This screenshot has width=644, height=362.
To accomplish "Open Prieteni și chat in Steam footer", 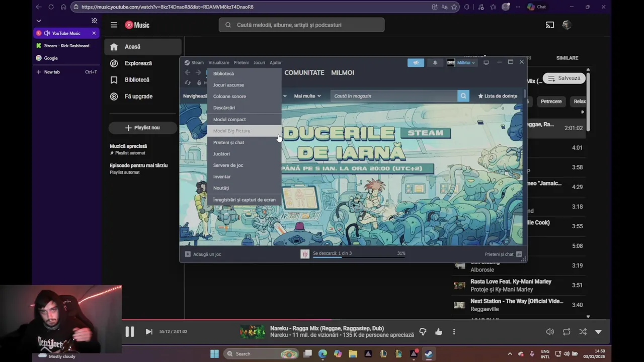I will [x=503, y=254].
